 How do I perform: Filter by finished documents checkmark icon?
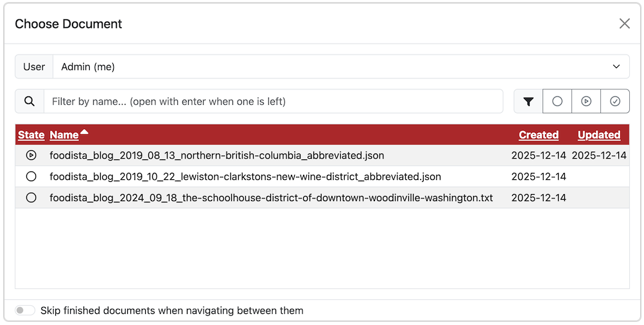[x=615, y=101]
